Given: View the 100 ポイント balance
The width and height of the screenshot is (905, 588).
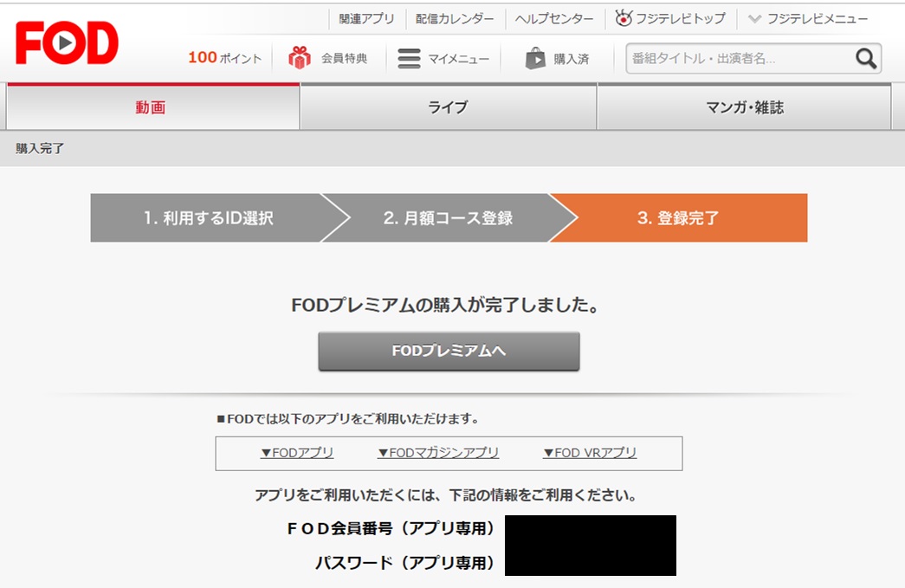Looking at the screenshot, I should (x=224, y=58).
